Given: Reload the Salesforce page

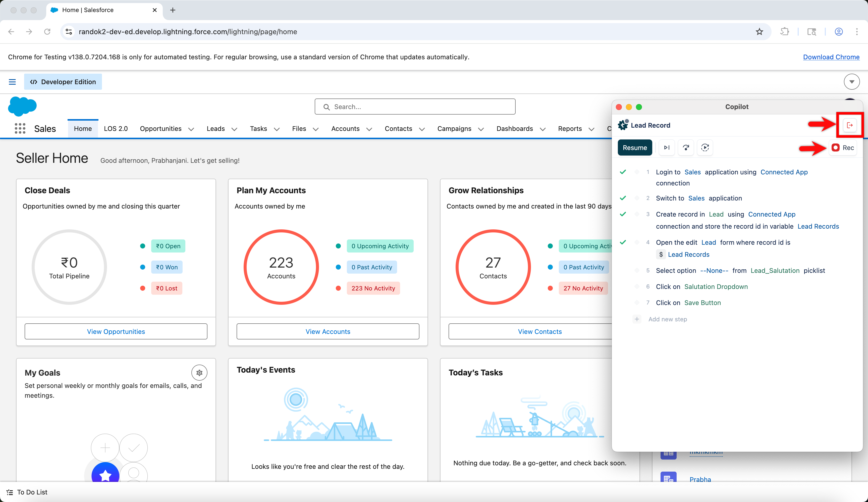Looking at the screenshot, I should (47, 32).
